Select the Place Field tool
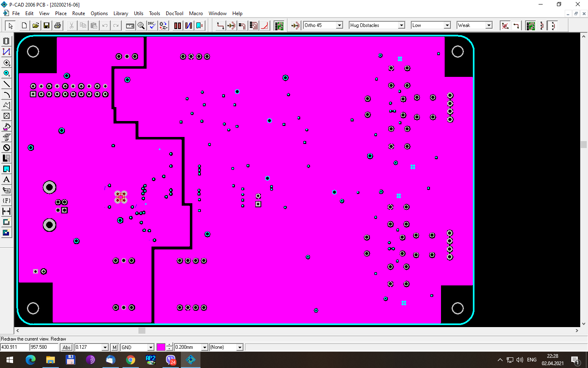This screenshot has height=368, width=588. pyautogui.click(x=7, y=201)
